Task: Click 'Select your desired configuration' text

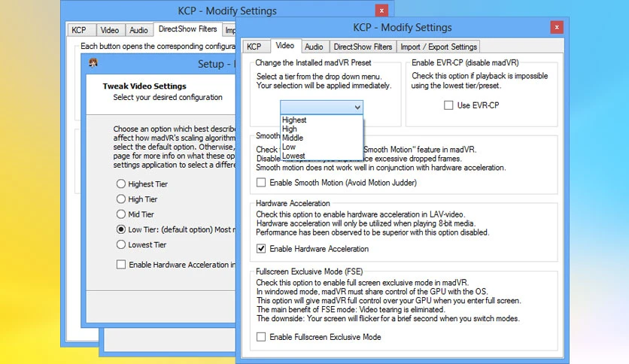Action: [168, 97]
